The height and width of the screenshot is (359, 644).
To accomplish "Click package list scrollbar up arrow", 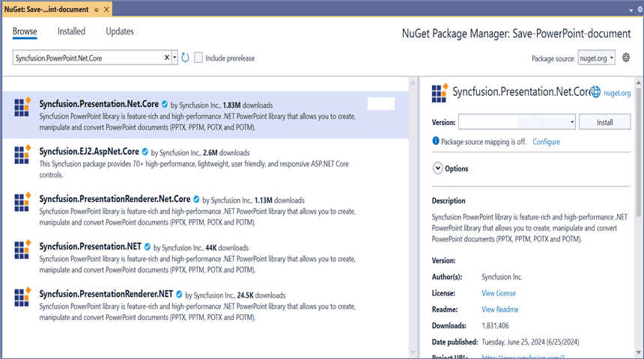I will coord(413,83).
